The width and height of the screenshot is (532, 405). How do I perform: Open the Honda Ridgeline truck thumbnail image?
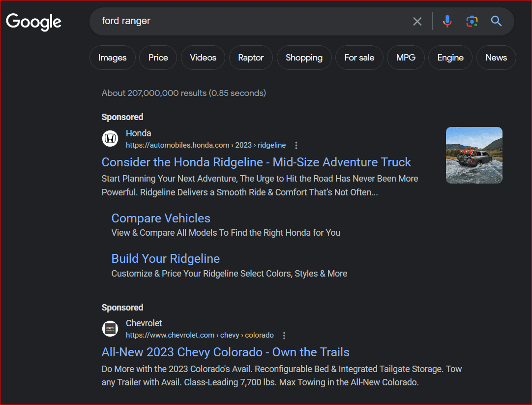tap(474, 155)
